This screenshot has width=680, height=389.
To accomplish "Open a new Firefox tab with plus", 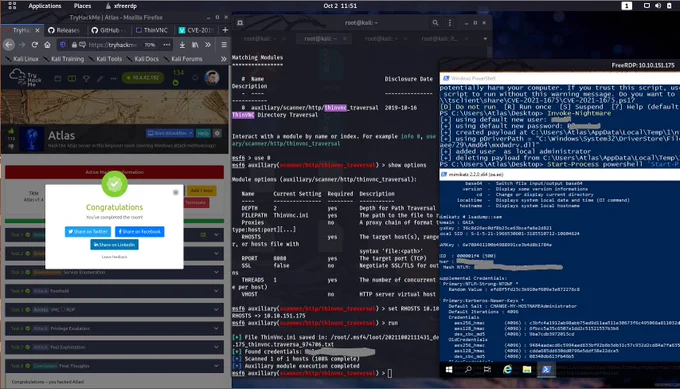I will [x=225, y=30].
